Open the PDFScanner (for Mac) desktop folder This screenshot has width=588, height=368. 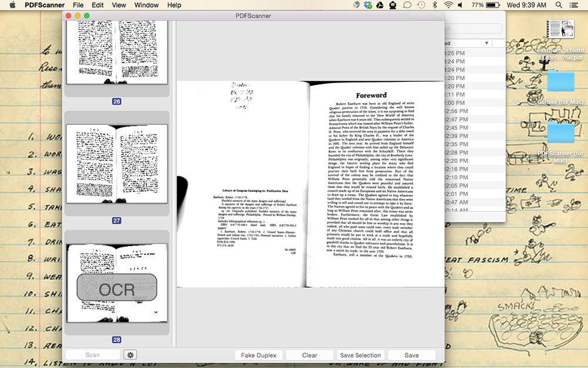coord(560,132)
